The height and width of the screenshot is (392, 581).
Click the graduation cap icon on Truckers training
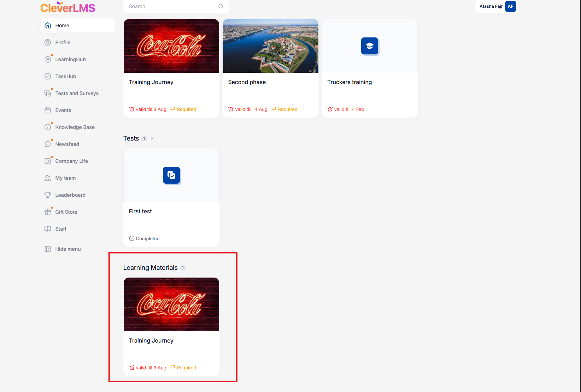[x=370, y=46]
